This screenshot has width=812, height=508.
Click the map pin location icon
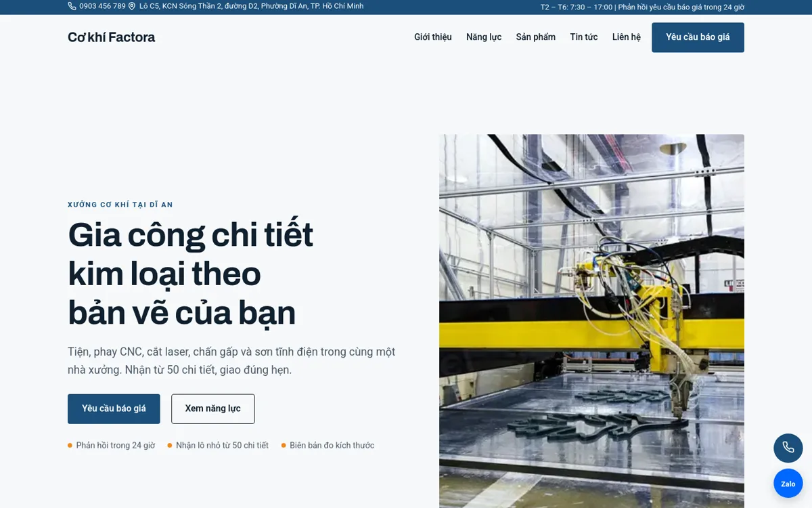[x=132, y=6]
